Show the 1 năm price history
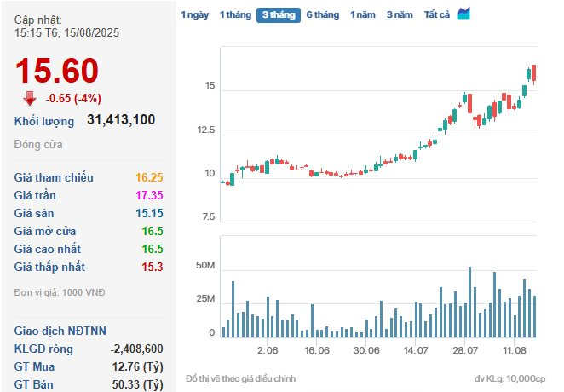 pos(363,14)
